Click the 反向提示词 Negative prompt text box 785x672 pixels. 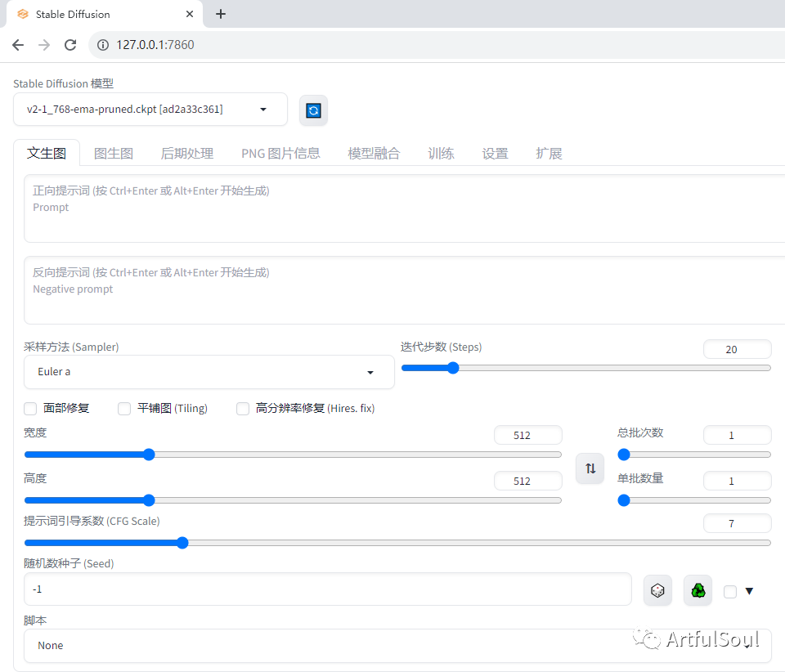(x=405, y=290)
